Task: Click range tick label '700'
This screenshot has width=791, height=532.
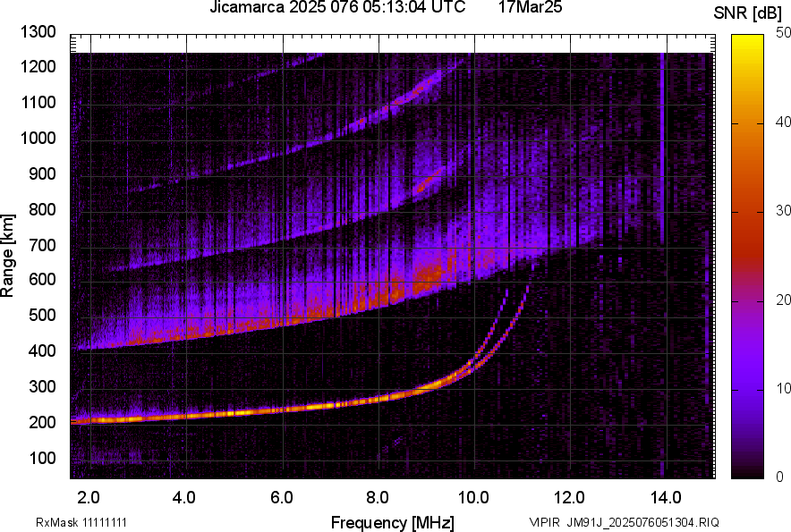Action: coord(42,245)
